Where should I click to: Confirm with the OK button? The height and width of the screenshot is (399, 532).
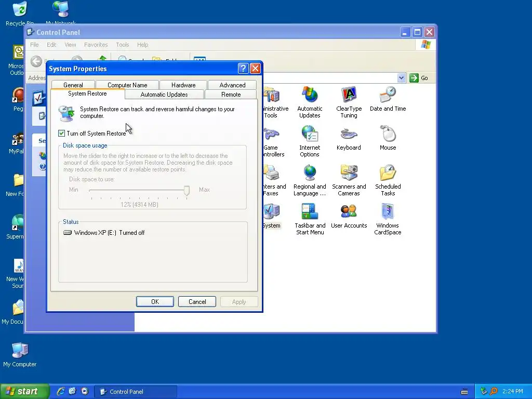tap(155, 302)
